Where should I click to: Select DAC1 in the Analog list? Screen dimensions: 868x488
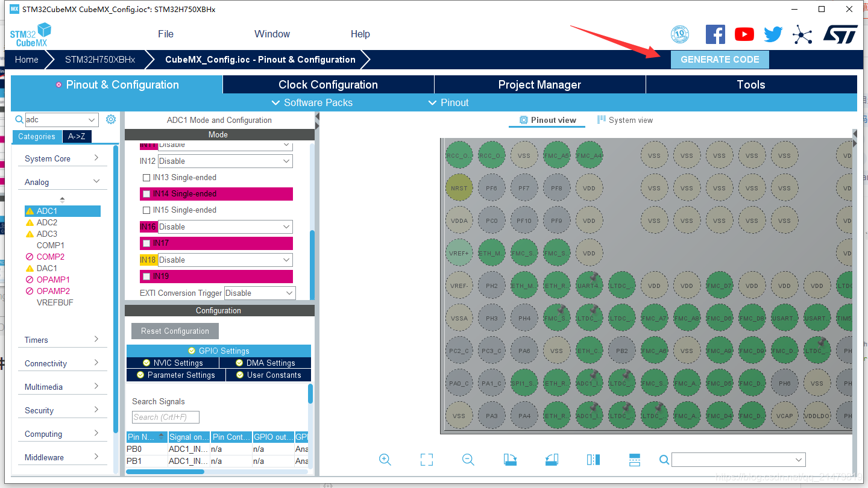pos(47,268)
